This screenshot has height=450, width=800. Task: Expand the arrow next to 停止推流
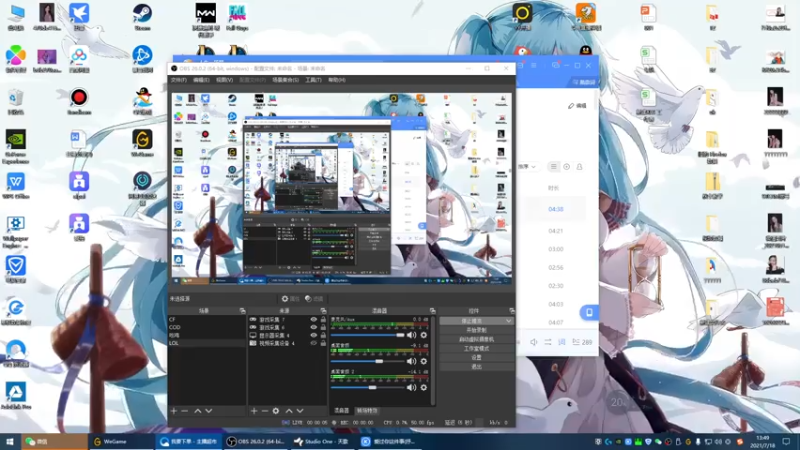pyautogui.click(x=508, y=321)
